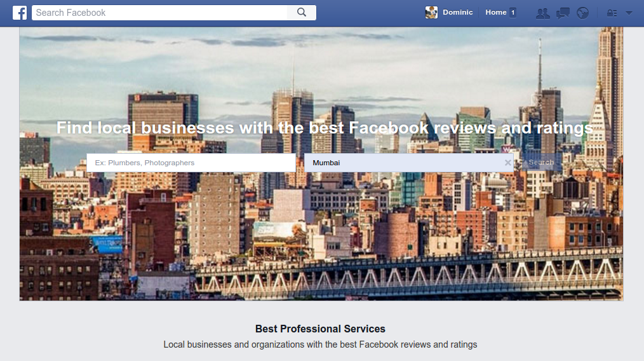Open the Messages chat bubbles icon
Screen dimensions: 644x361
tap(563, 13)
